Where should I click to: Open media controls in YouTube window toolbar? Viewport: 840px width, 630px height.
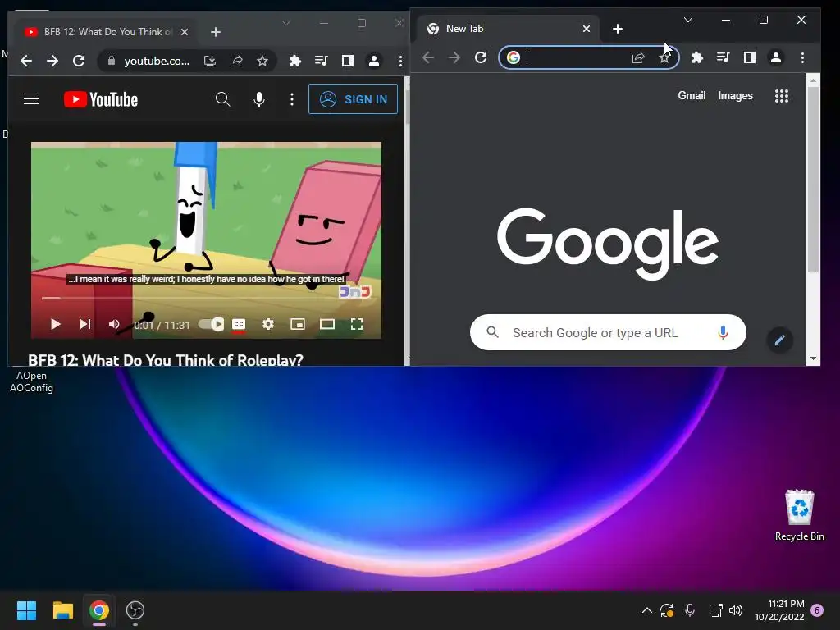click(x=322, y=61)
